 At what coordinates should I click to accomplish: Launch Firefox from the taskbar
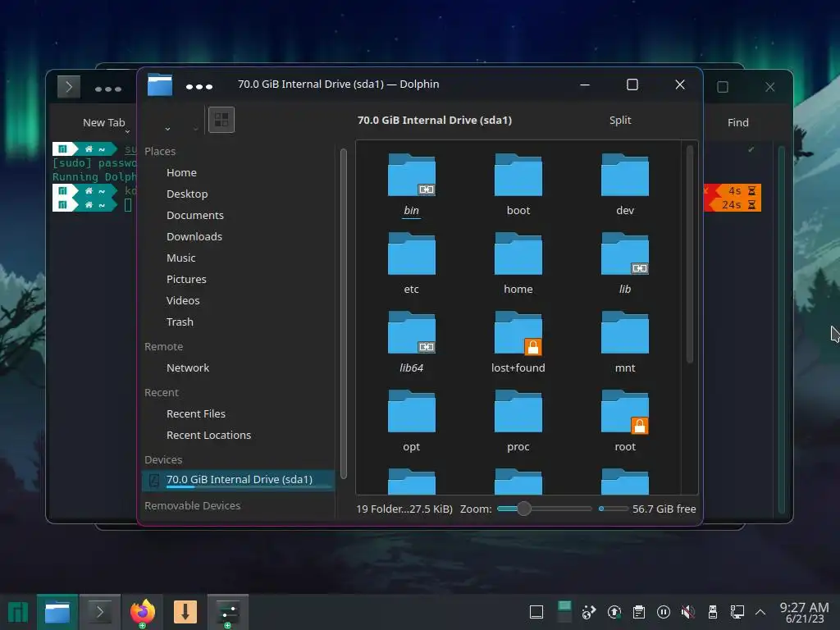143,612
